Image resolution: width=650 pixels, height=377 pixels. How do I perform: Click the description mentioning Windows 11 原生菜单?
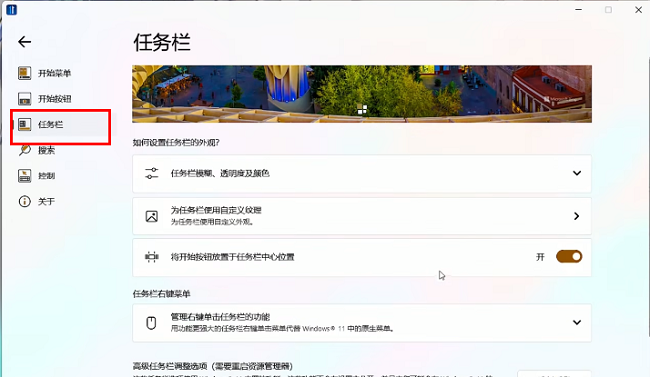tap(282, 328)
